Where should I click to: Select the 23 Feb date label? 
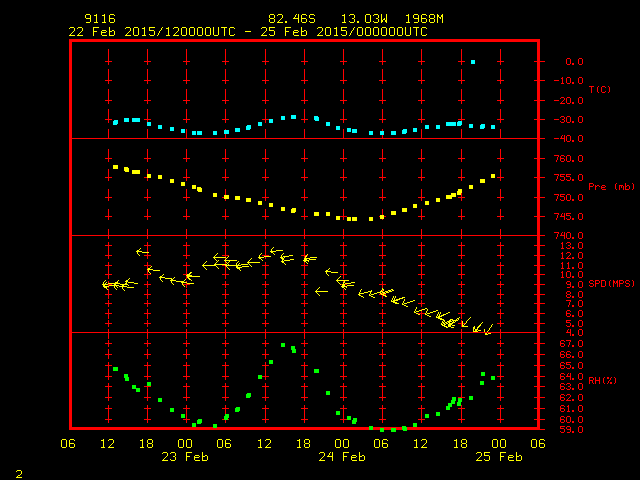(185, 457)
